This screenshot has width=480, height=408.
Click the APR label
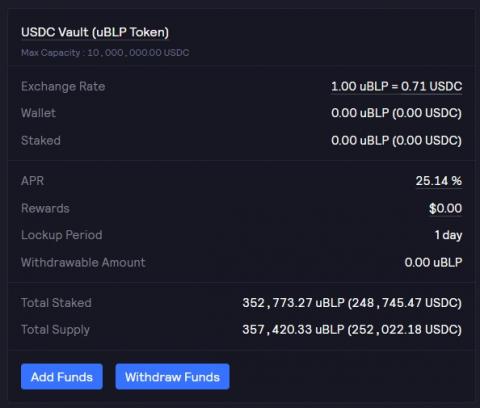tap(32, 181)
